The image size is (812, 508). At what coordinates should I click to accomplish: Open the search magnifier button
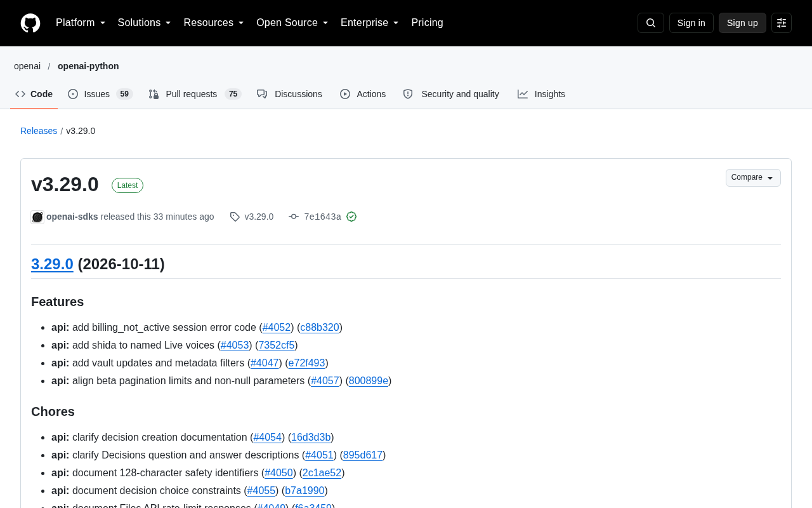point(651,23)
